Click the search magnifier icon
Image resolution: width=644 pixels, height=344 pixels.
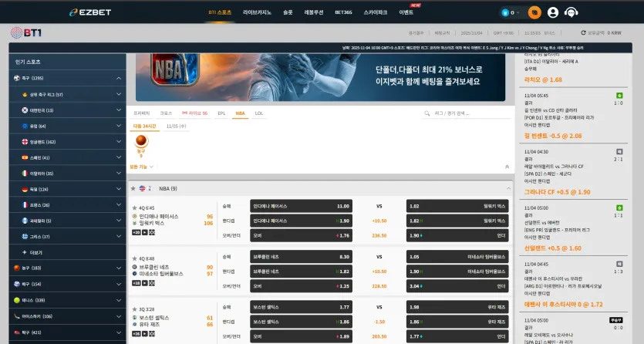coord(427,113)
